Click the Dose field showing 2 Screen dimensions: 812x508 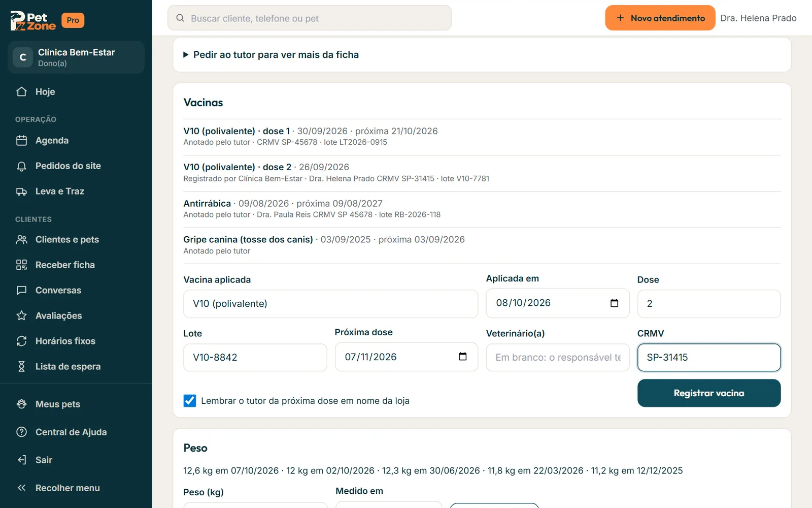708,304
